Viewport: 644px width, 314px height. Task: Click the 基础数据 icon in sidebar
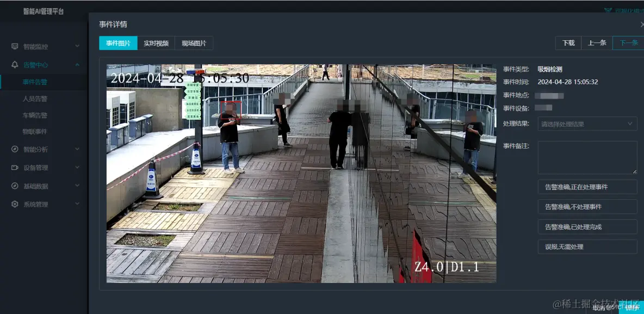tap(15, 186)
